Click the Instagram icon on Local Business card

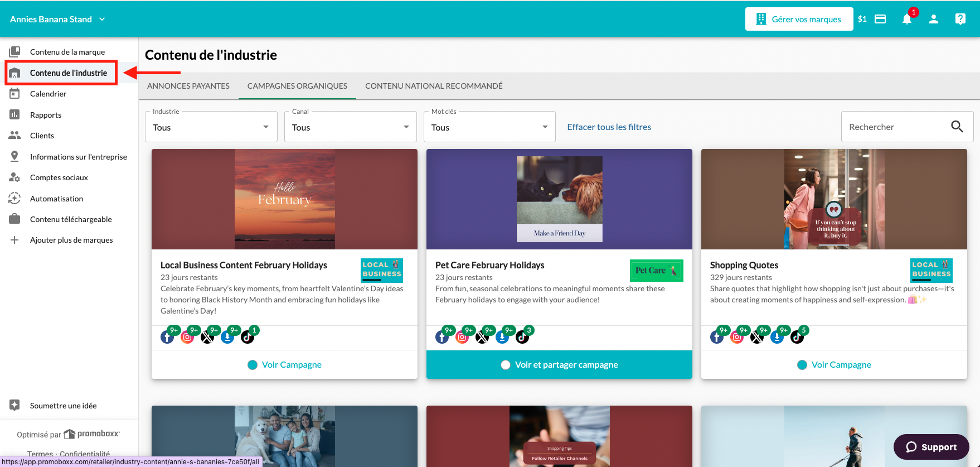point(187,337)
